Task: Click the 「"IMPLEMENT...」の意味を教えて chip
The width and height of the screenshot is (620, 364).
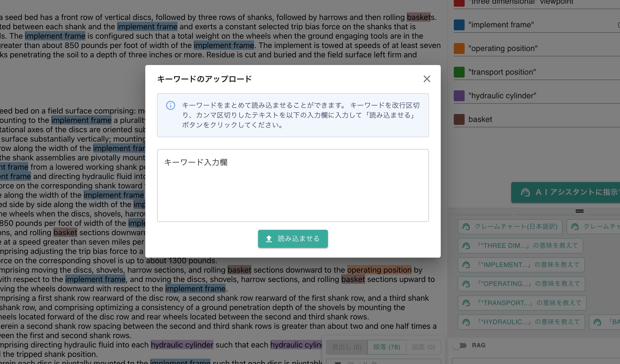Action: 521,265
